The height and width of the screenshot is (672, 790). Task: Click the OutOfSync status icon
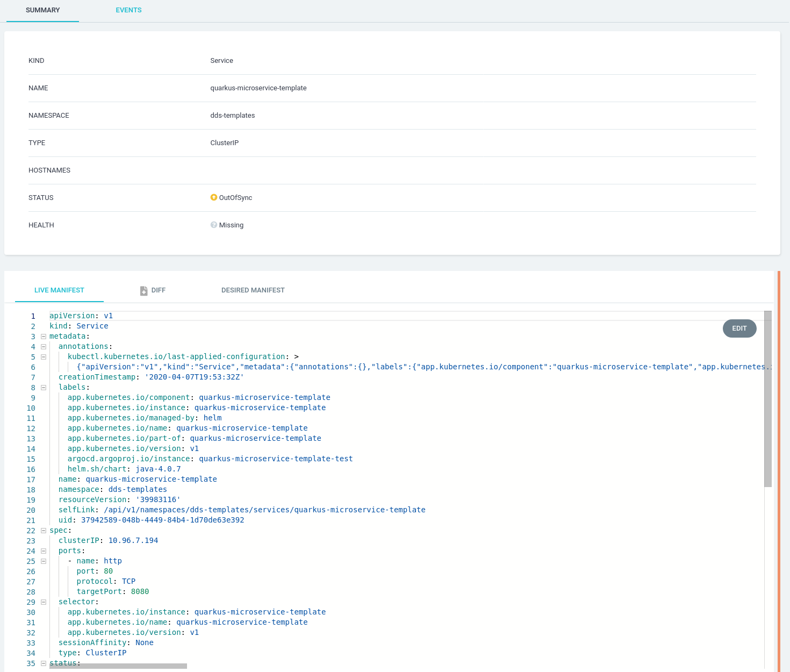(x=213, y=197)
